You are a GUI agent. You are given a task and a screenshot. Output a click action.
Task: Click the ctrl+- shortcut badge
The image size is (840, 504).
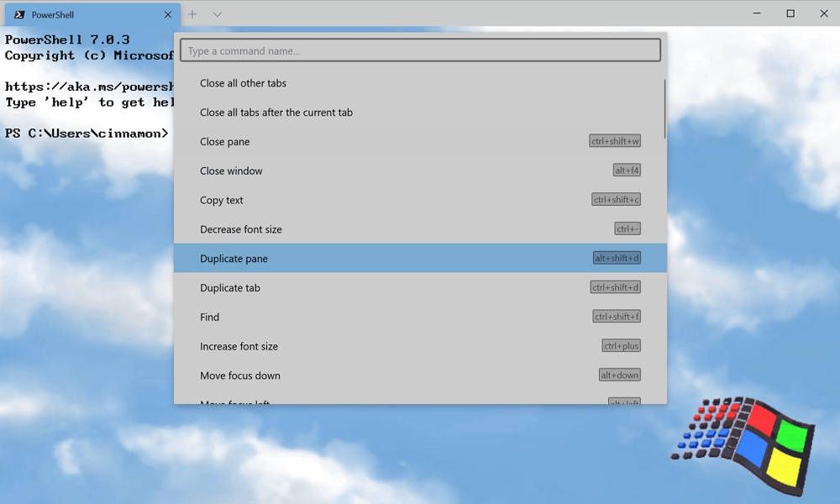(x=627, y=228)
